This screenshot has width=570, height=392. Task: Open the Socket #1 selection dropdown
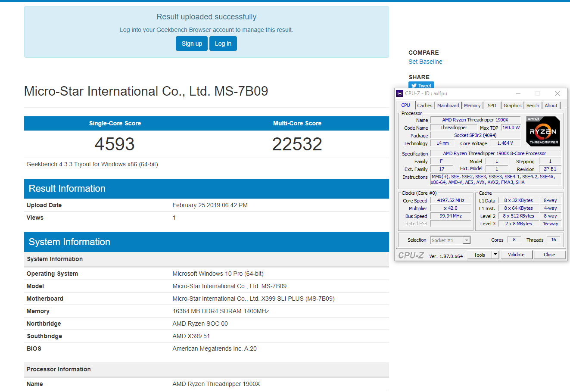450,240
